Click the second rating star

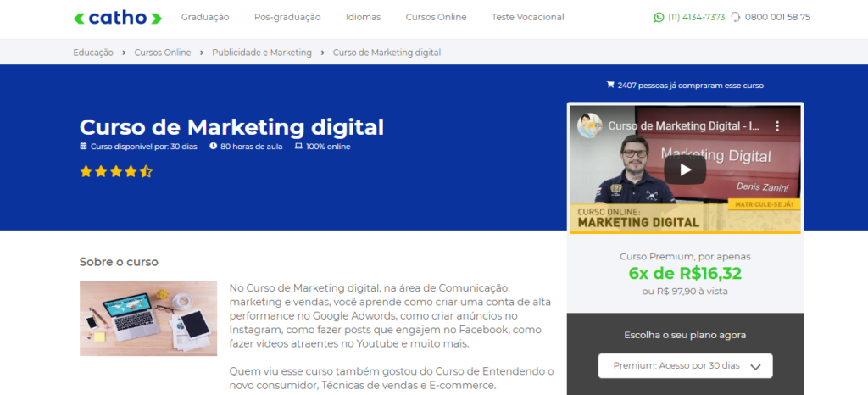pos(101,171)
